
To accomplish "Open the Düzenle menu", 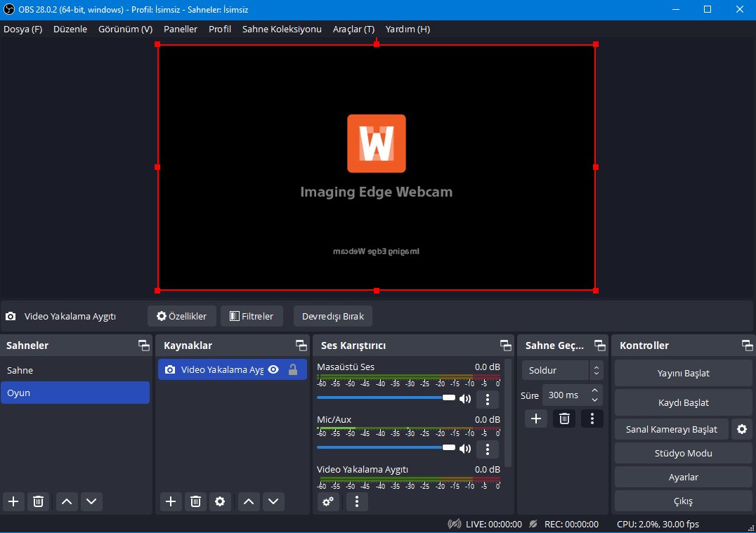I will point(70,29).
